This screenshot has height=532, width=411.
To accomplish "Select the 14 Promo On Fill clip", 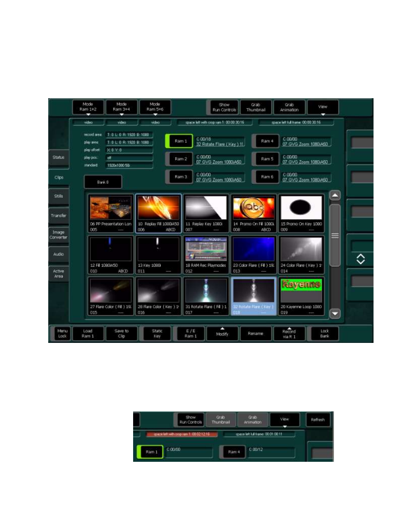I will (x=254, y=214).
